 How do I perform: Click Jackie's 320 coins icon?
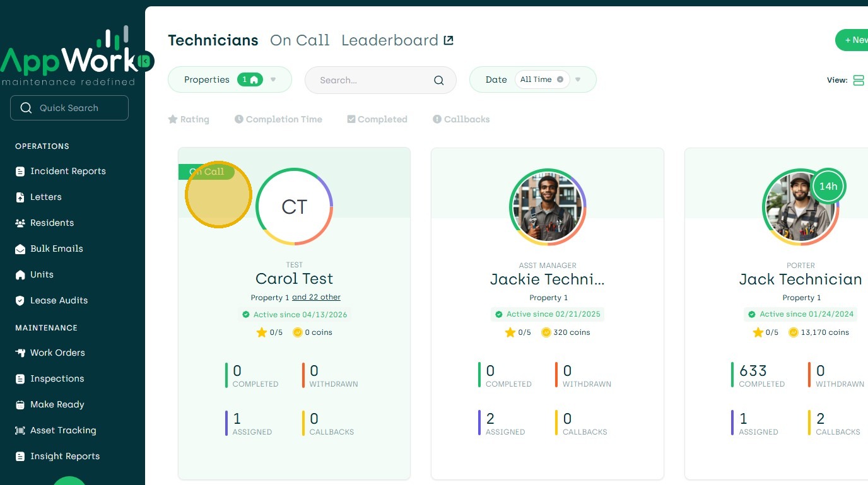[546, 332]
